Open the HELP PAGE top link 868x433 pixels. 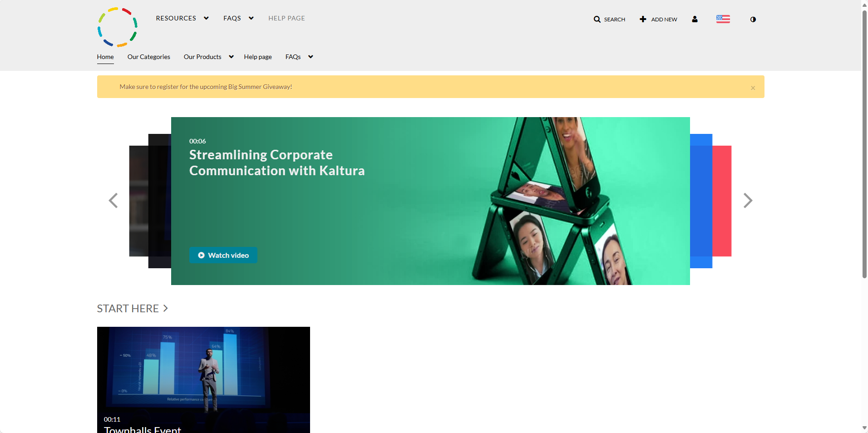[x=286, y=18]
